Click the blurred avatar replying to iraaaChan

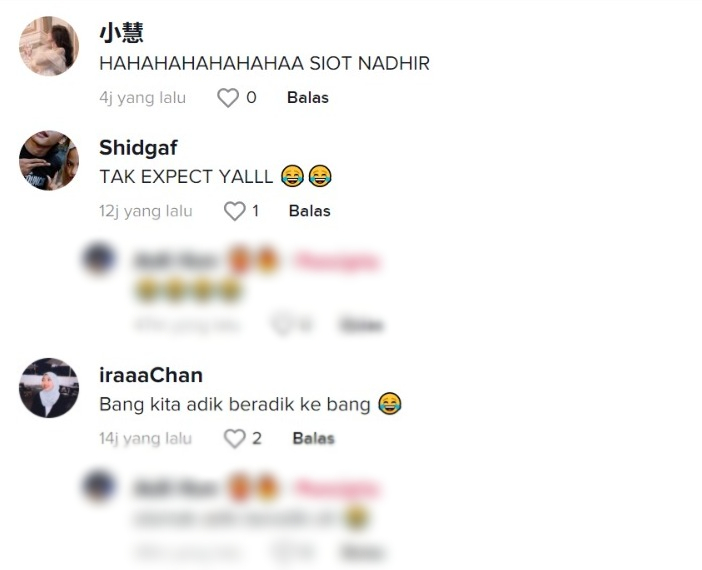click(x=99, y=486)
